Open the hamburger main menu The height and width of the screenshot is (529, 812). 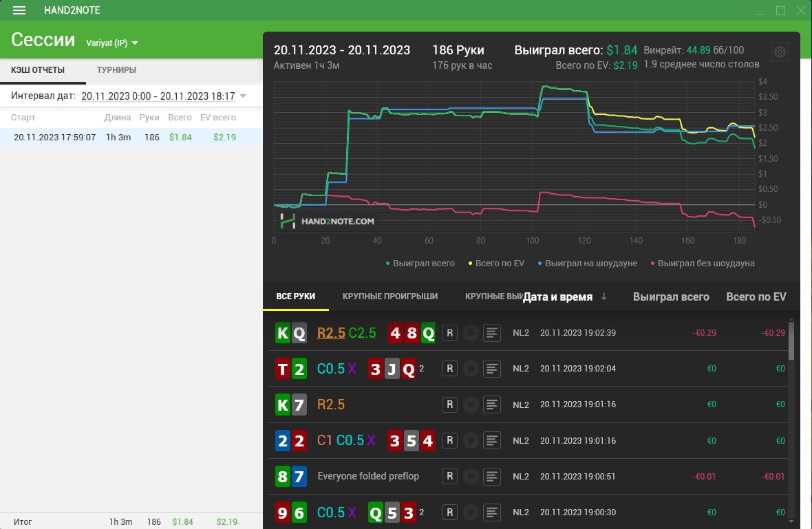pos(19,10)
